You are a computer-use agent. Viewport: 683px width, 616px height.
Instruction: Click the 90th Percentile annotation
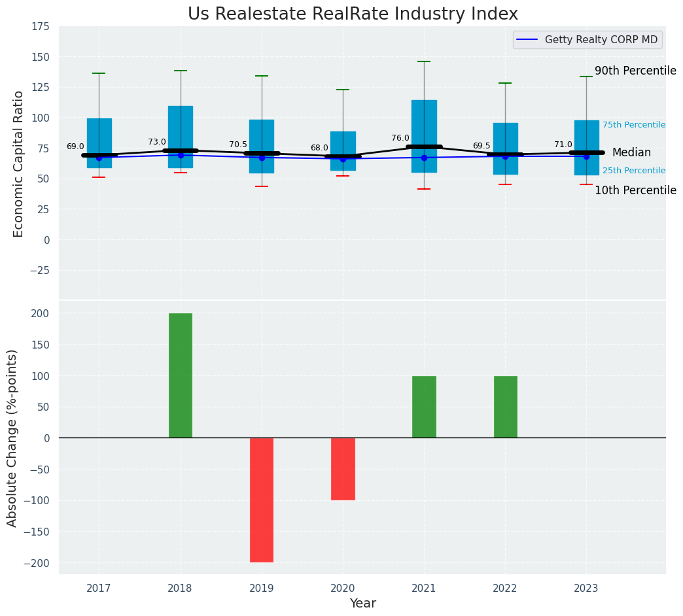pyautogui.click(x=635, y=71)
